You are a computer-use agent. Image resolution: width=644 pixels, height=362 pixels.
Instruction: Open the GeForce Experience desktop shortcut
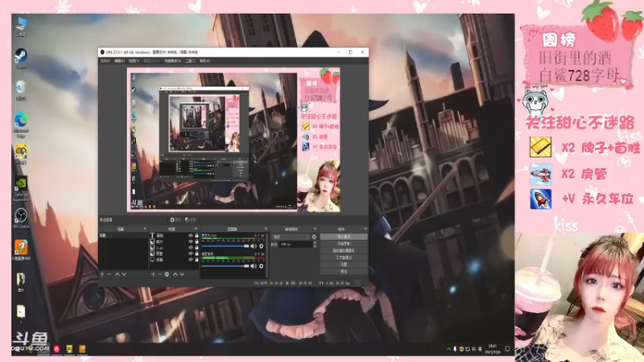pyautogui.click(x=21, y=190)
